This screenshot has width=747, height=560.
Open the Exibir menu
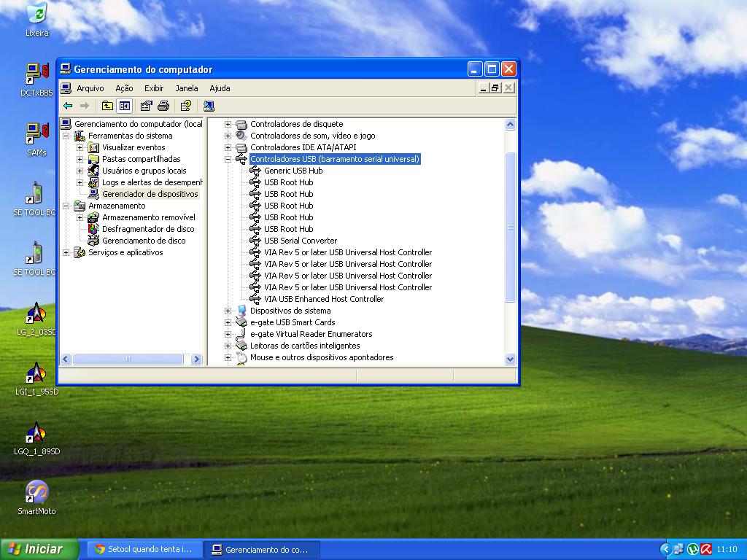pyautogui.click(x=154, y=88)
